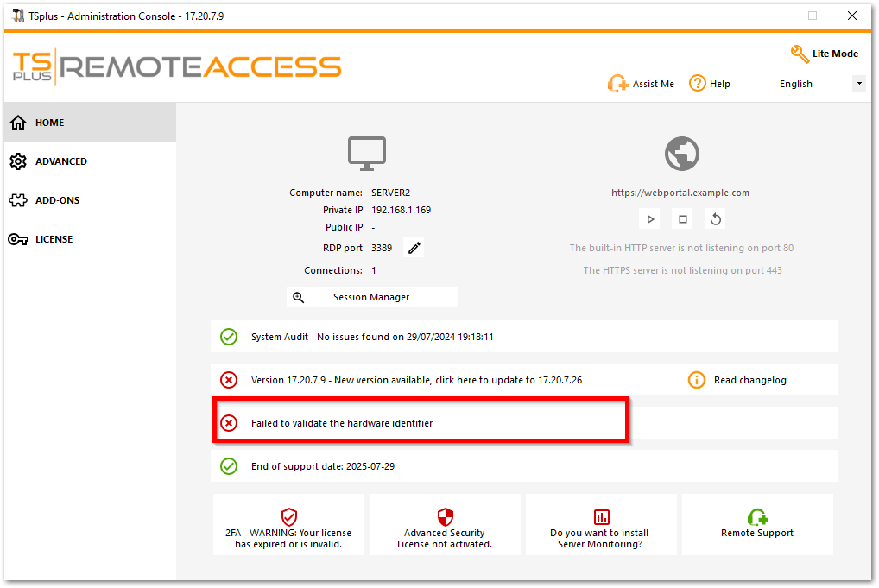Select LICENSE in the sidebar

[55, 239]
